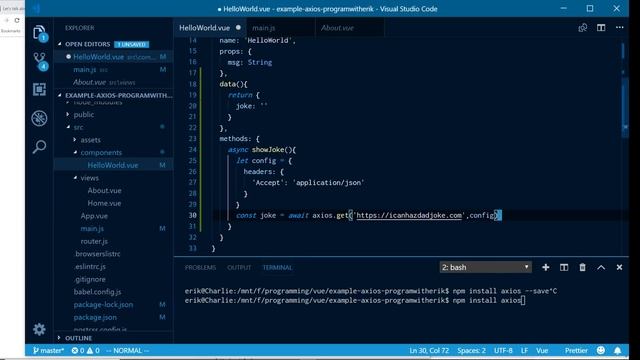Image resolution: width=640 pixels, height=360 pixels.
Task: Open App.vue in the file tree
Action: (94, 216)
